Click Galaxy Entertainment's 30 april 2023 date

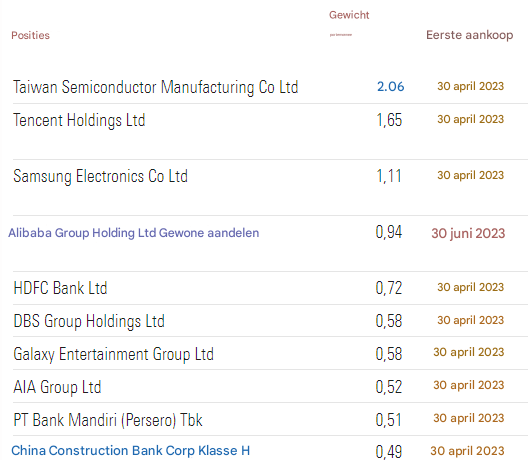click(x=469, y=352)
